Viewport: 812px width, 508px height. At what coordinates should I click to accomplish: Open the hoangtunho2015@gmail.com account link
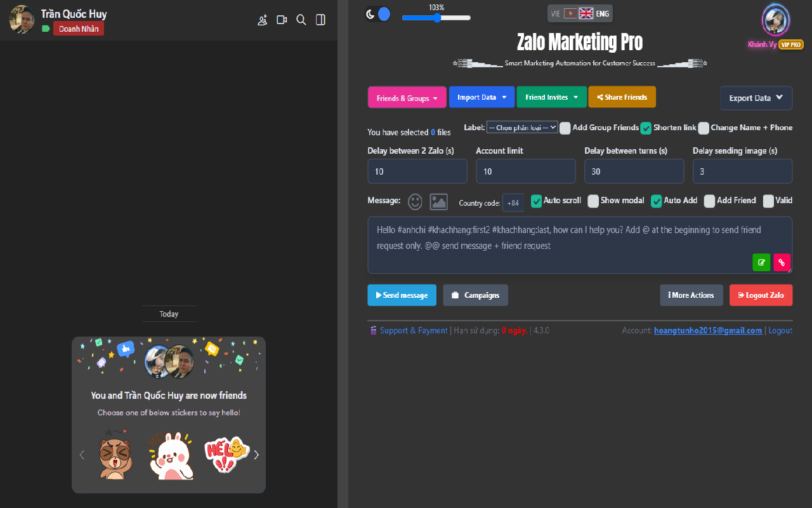pyautogui.click(x=708, y=330)
